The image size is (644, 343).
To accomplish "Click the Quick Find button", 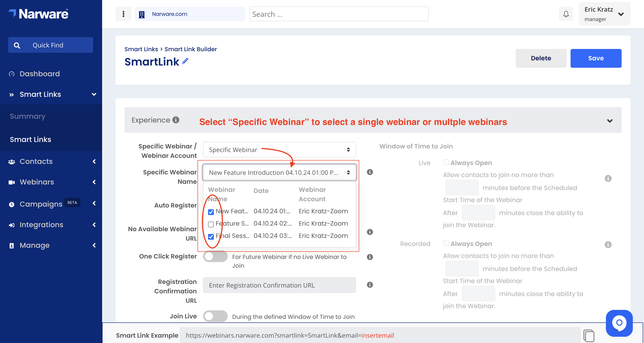I will click(51, 45).
